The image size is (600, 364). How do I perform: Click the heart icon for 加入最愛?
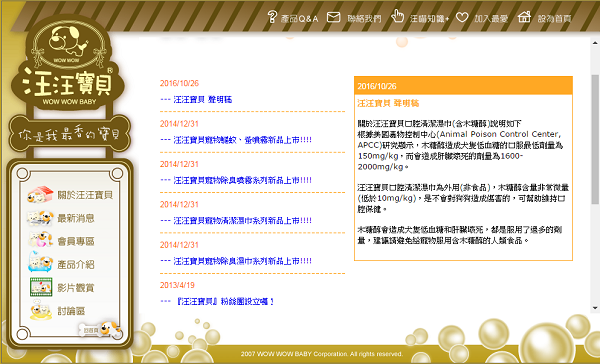pyautogui.click(x=462, y=17)
